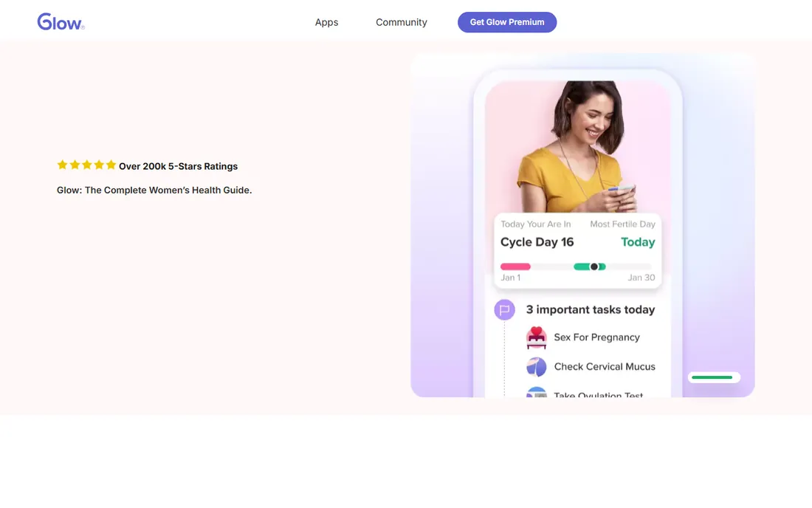This screenshot has height=508, width=812.
Task: Click the Sex For Pregnancy heart icon
Action: click(537, 337)
